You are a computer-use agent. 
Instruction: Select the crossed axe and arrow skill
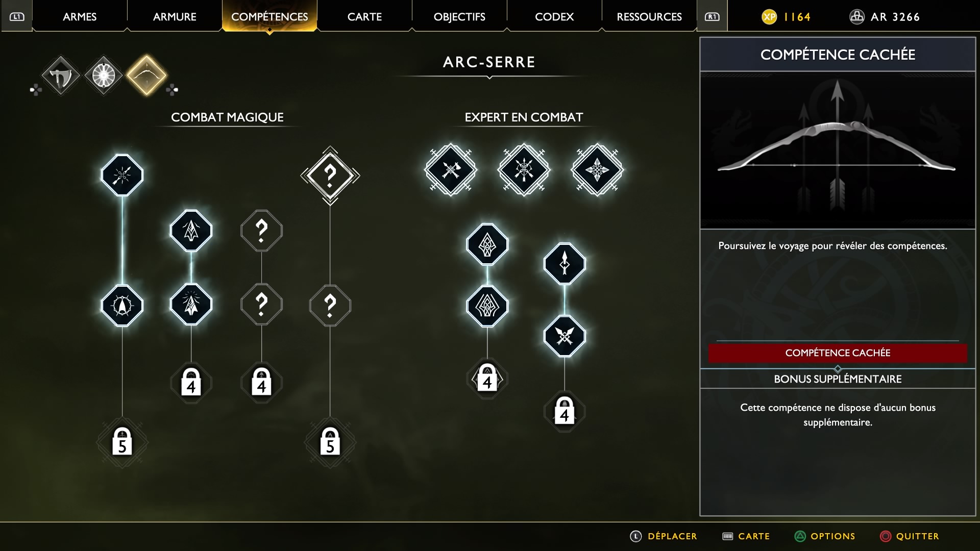tap(451, 170)
